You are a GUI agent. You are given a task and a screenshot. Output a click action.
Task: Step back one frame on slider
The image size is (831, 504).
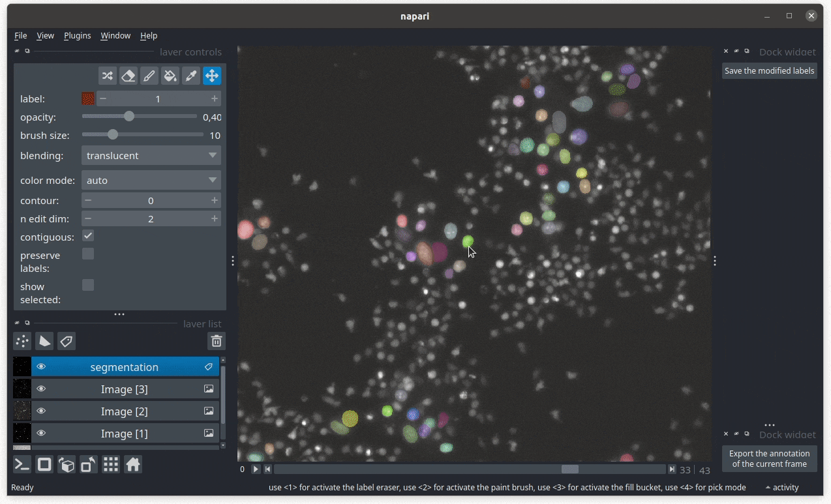[267, 469]
